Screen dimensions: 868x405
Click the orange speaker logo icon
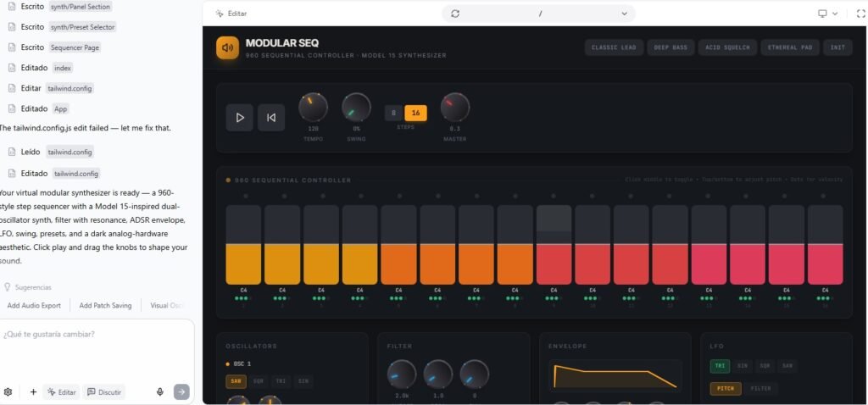point(227,47)
